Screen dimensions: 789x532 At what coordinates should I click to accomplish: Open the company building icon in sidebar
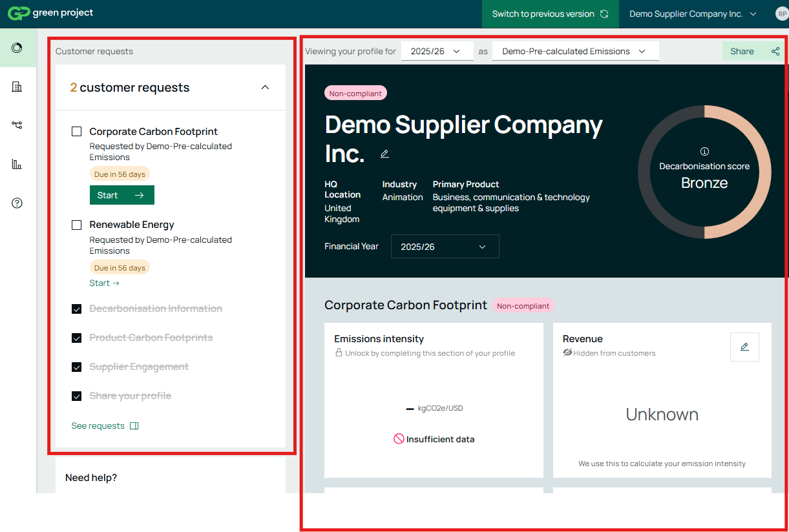[x=17, y=87]
